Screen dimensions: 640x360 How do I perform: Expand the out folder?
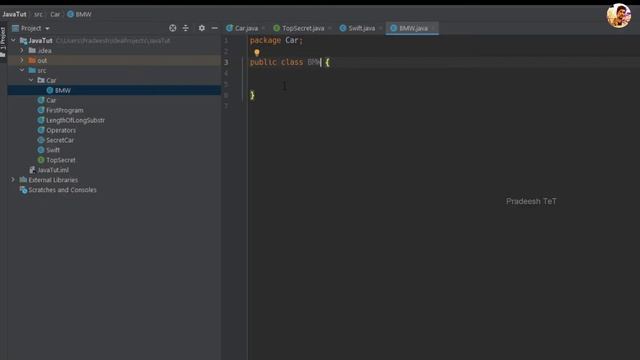[22, 60]
